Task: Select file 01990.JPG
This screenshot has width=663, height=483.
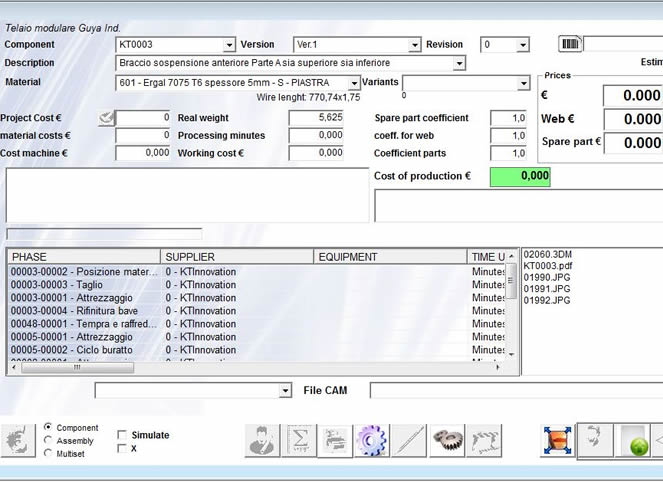Action: (x=547, y=277)
